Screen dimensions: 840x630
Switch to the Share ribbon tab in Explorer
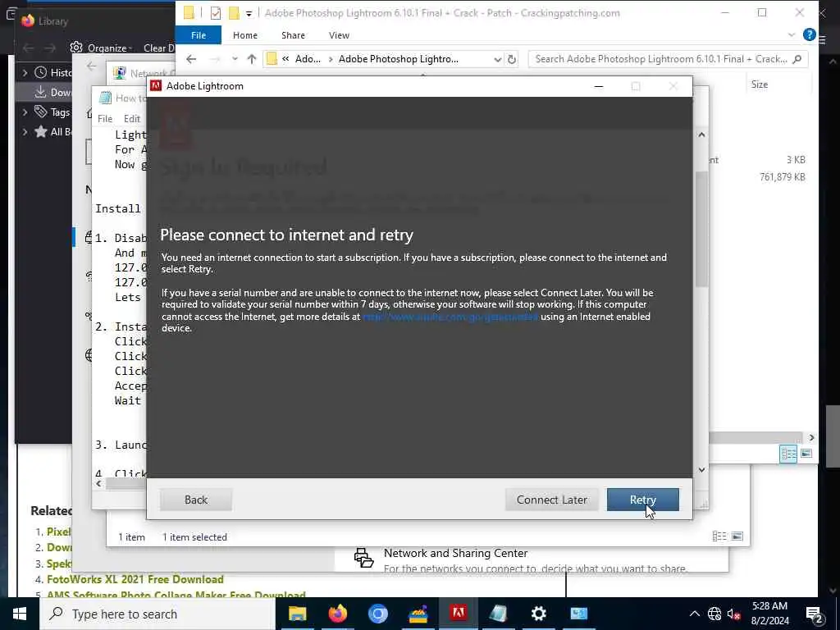(x=293, y=35)
